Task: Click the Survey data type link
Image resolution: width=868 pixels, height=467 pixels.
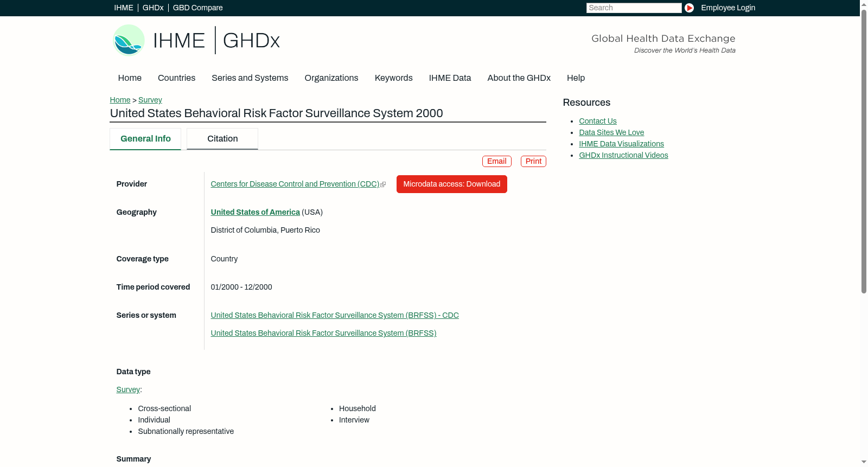Action: [128, 390]
